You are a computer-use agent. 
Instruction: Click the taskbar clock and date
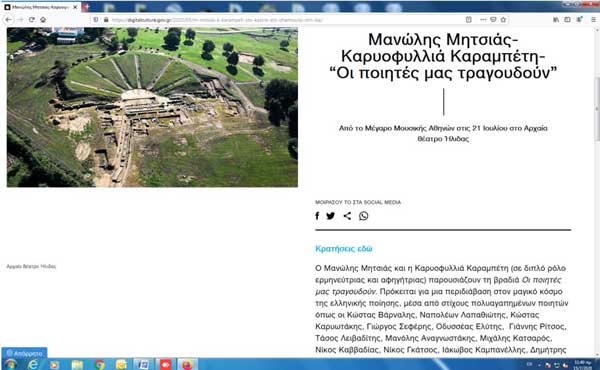(x=582, y=365)
